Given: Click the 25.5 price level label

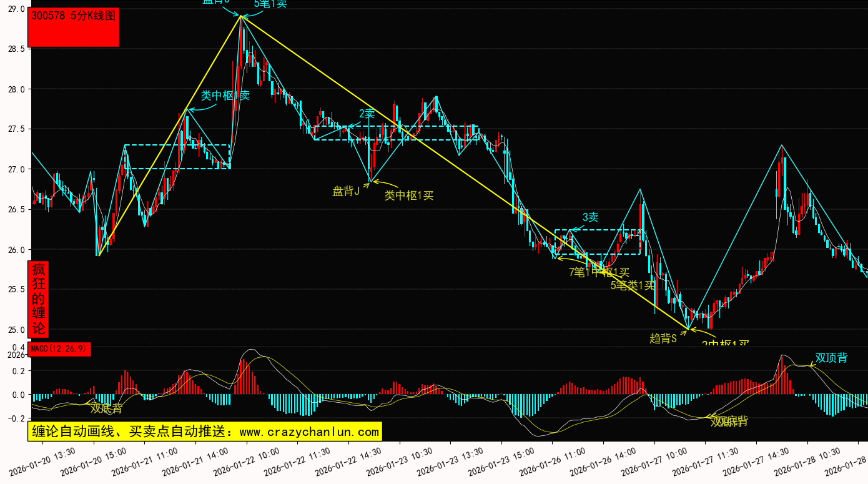Looking at the screenshot, I should tap(16, 290).
